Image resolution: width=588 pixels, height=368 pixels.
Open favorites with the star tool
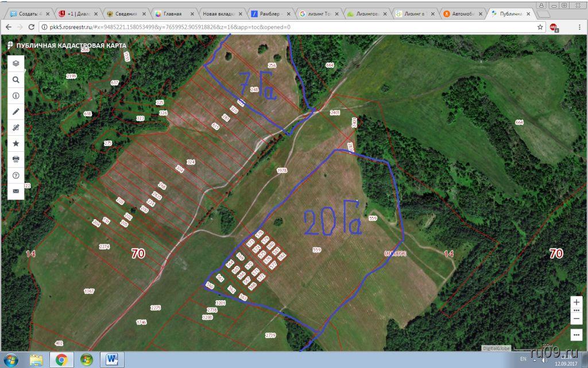[16, 143]
